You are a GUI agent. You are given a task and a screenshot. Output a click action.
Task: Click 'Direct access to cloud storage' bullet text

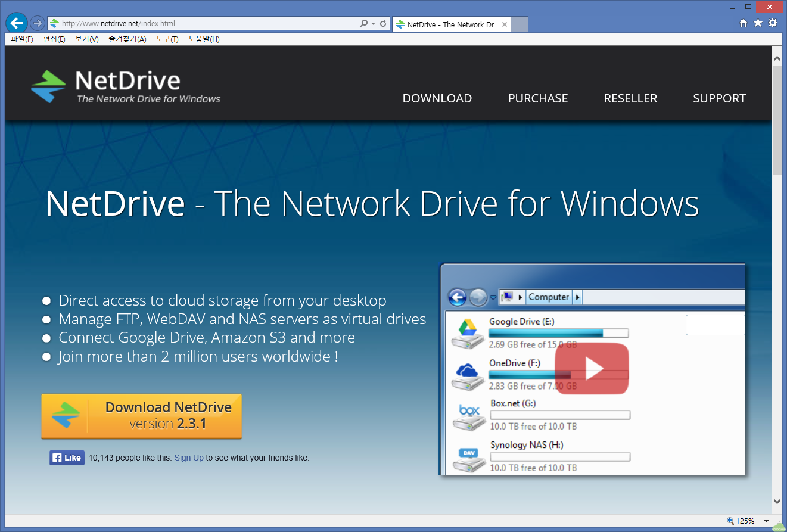click(222, 300)
